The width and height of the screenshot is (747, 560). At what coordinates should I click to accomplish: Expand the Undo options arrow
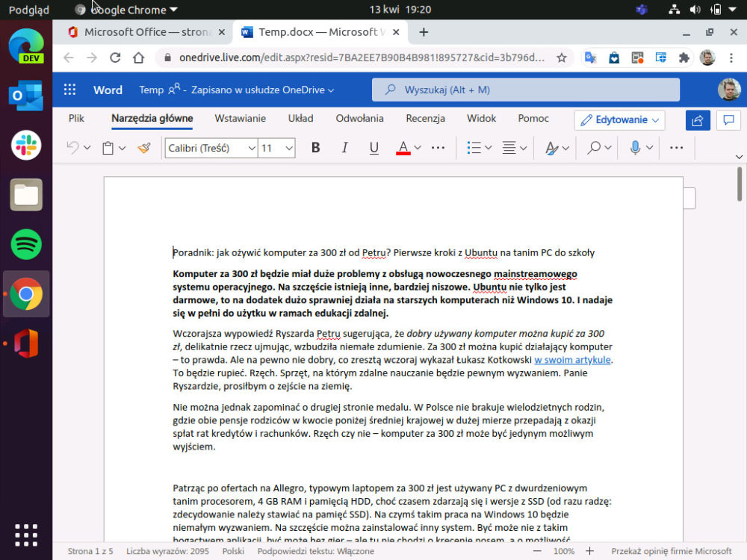(x=87, y=148)
